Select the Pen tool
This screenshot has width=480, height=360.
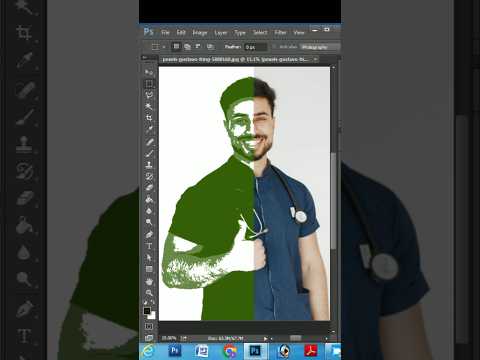click(149, 235)
